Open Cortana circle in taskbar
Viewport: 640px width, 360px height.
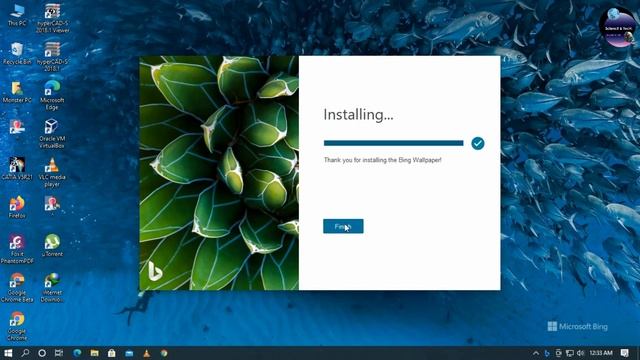point(42,353)
